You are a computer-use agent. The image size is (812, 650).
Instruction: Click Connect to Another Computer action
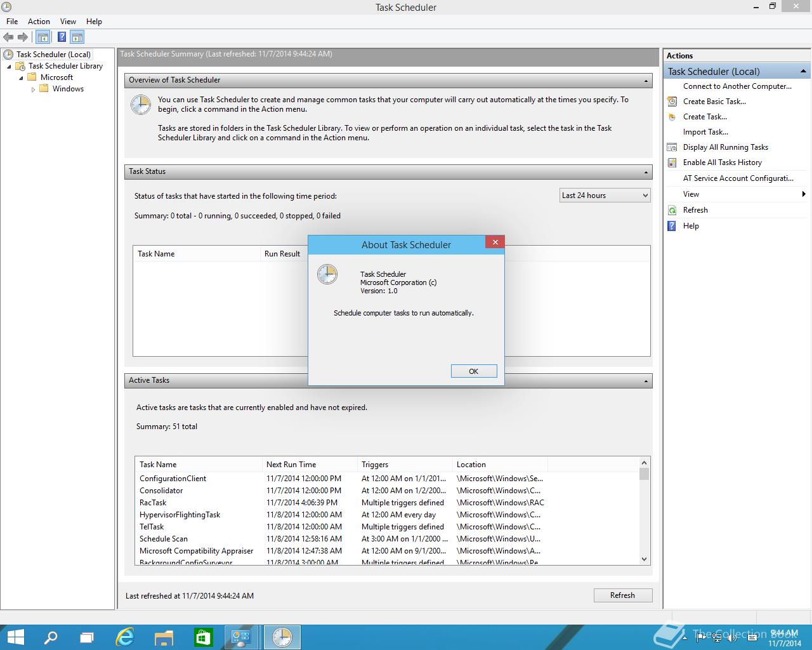(x=737, y=86)
